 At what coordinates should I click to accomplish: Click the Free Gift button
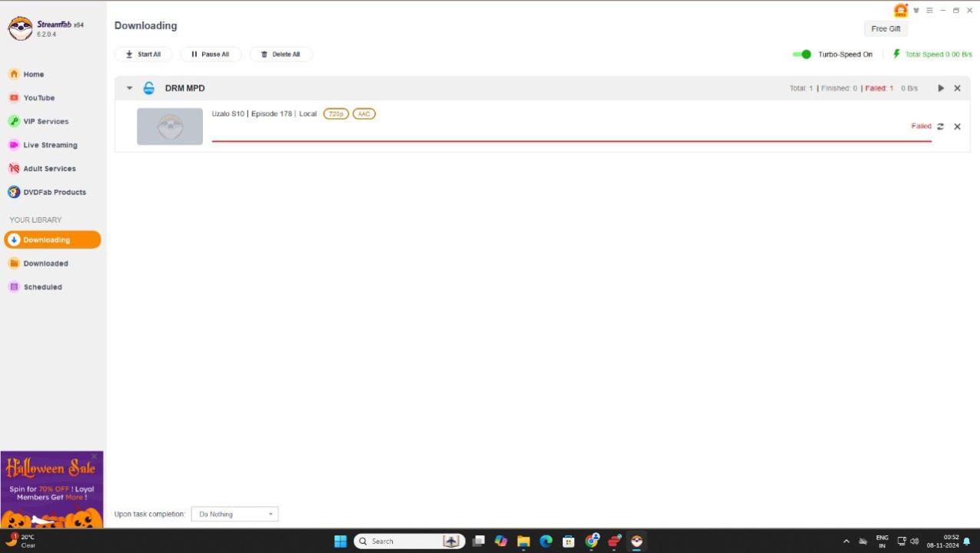(885, 28)
